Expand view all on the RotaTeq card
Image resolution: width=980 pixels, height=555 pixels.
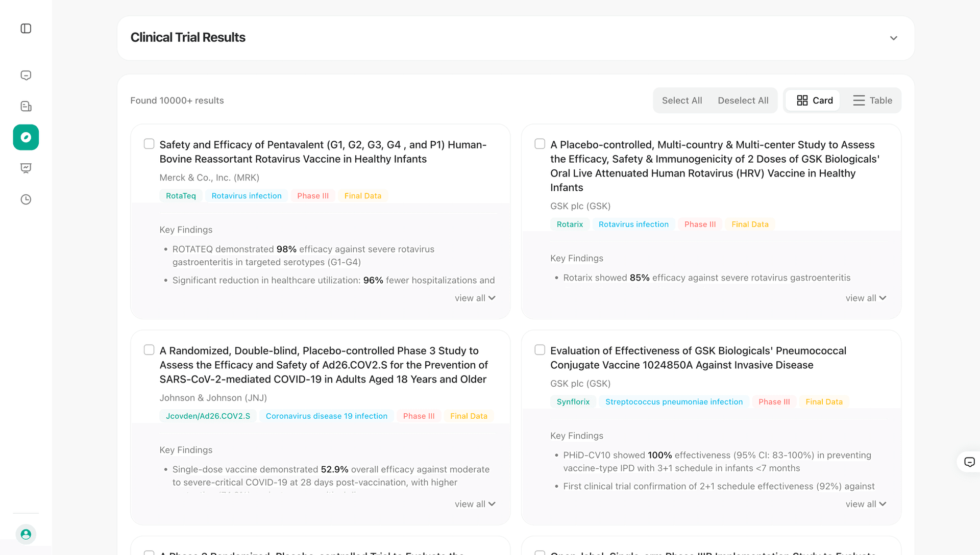tap(475, 298)
